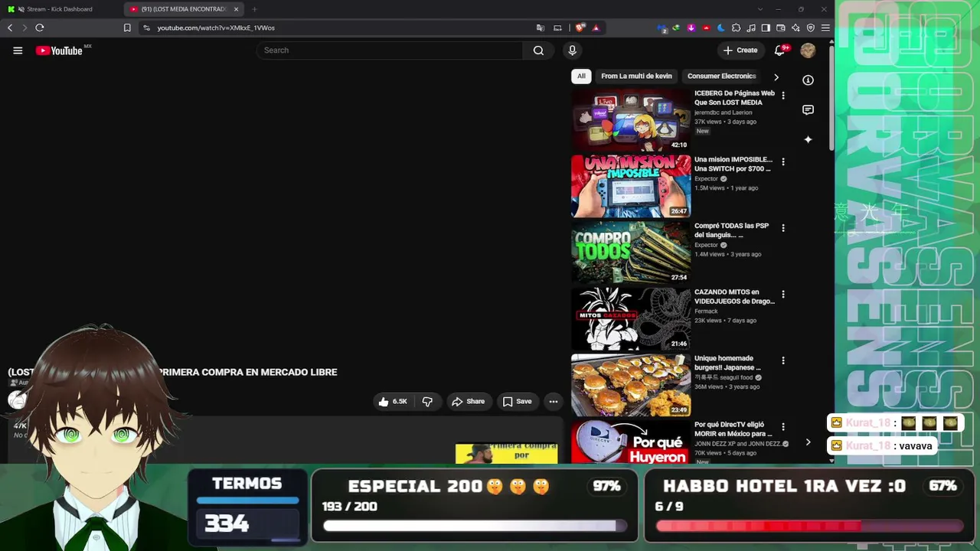Open the Una mision IMPOSIBLE thumbnail
980x551 pixels.
pos(631,187)
